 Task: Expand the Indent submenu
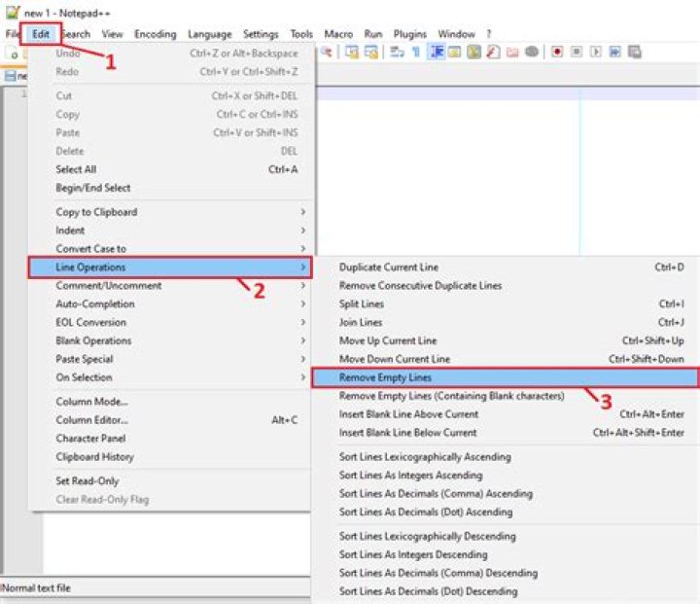click(170, 231)
